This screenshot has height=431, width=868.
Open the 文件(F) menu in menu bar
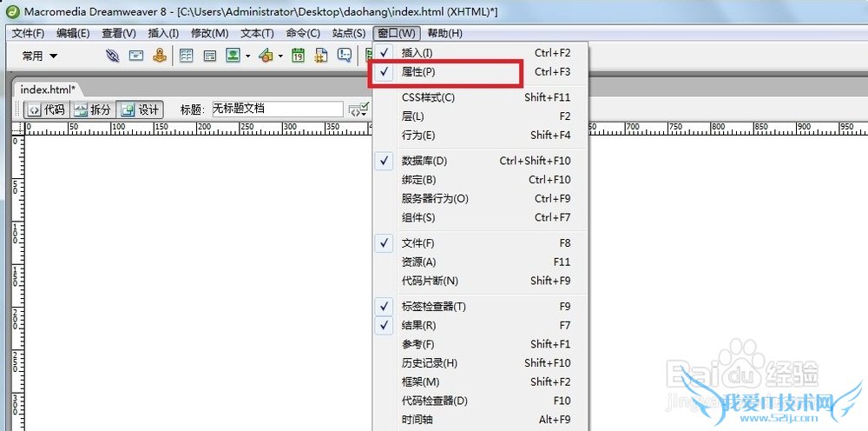pos(29,33)
